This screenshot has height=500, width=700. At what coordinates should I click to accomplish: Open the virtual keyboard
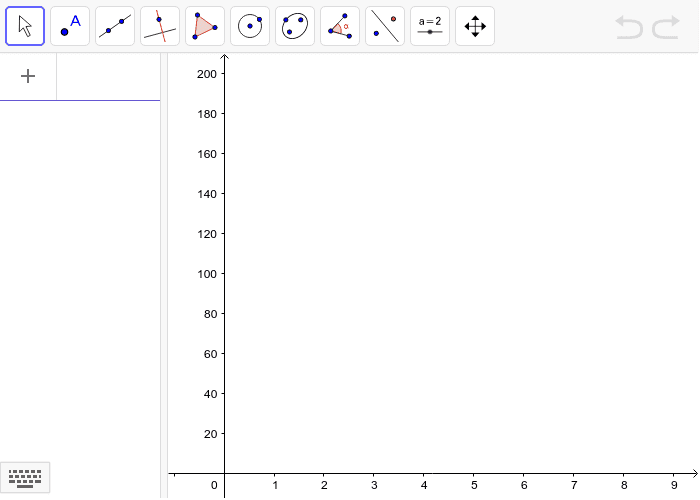pos(25,478)
